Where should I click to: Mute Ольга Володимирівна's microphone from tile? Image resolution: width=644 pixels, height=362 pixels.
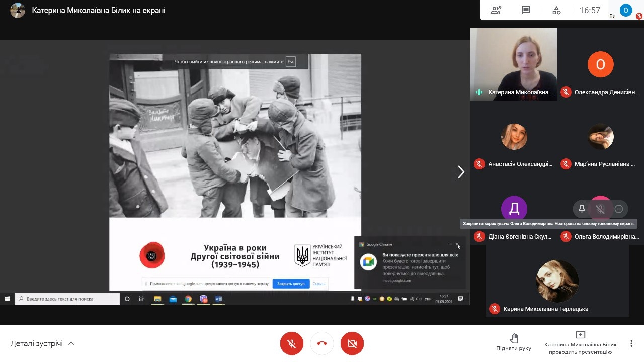600,209
